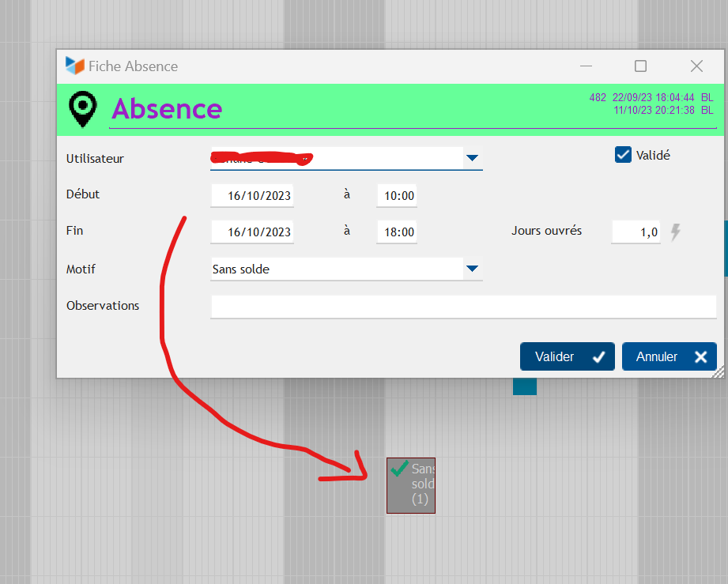Expand the Utilisateur dropdown arrow

coord(472,158)
